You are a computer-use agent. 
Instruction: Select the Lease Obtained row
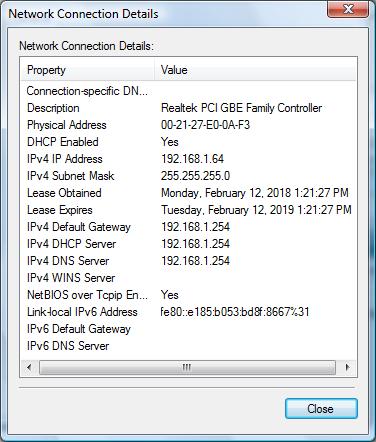pyautogui.click(x=189, y=193)
